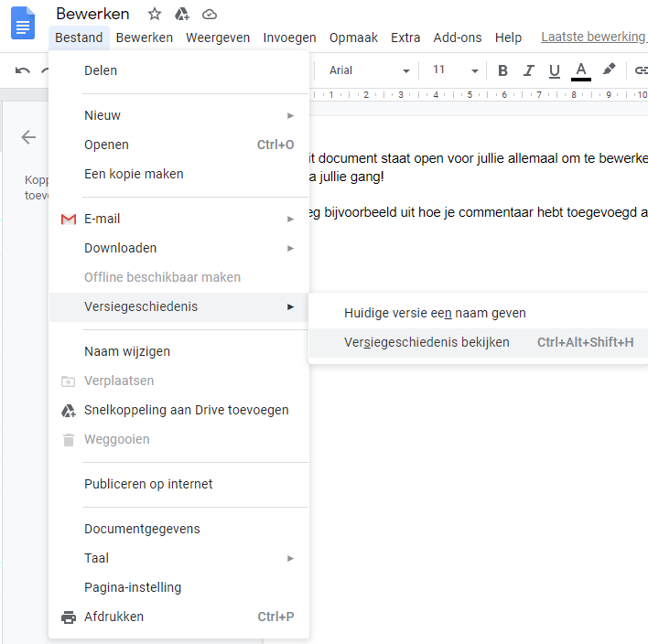Viewport: 648px width, 644px height.
Task: Click the line containing 'bijvoorbeeld uit hoe je commentaar'
Action: tap(479, 212)
